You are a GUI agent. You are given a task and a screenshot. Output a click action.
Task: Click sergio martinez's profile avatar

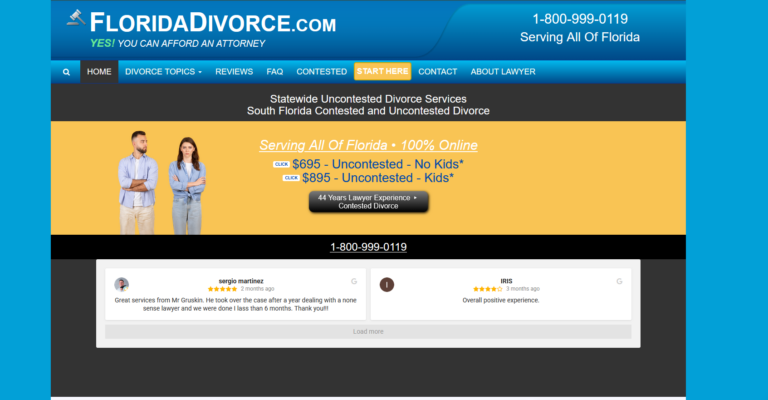pos(121,284)
